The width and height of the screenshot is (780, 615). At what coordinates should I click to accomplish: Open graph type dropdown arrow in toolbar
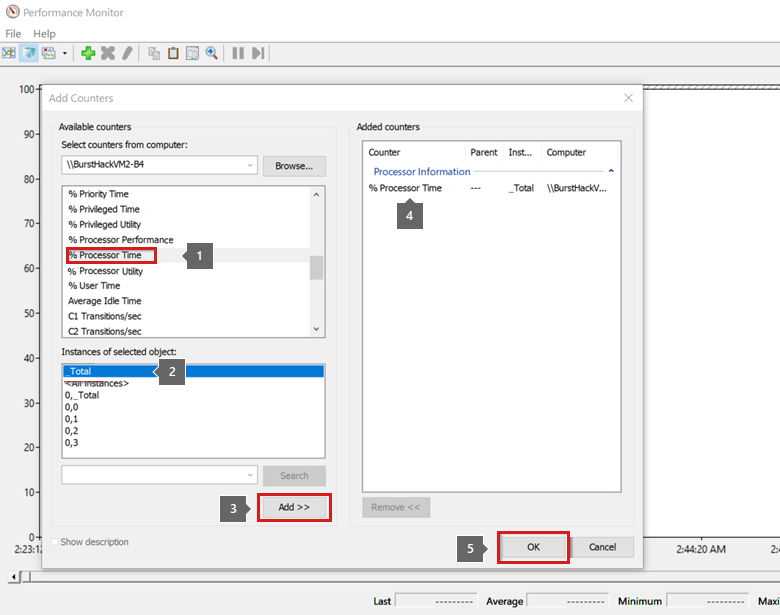click(x=65, y=53)
